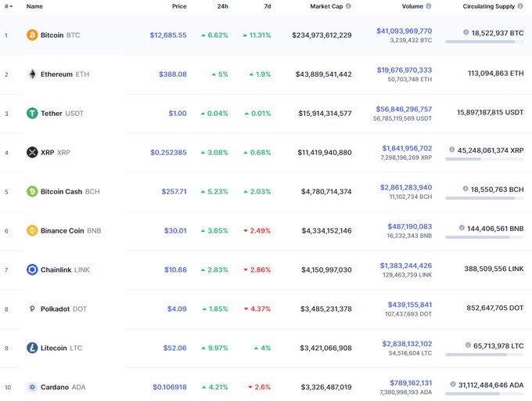Image resolution: width=532 pixels, height=401 pixels.
Task: Open the XRP coin page link
Action: (56, 153)
